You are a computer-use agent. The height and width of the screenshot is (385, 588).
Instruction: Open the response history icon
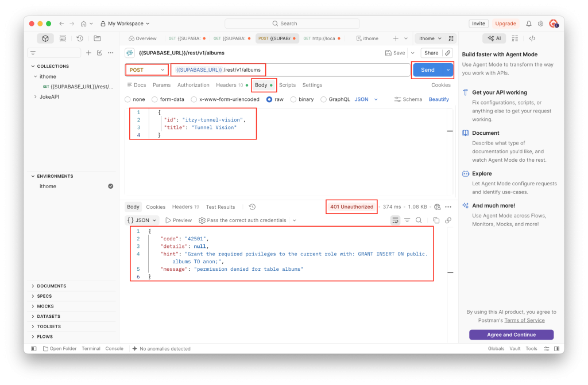253,207
